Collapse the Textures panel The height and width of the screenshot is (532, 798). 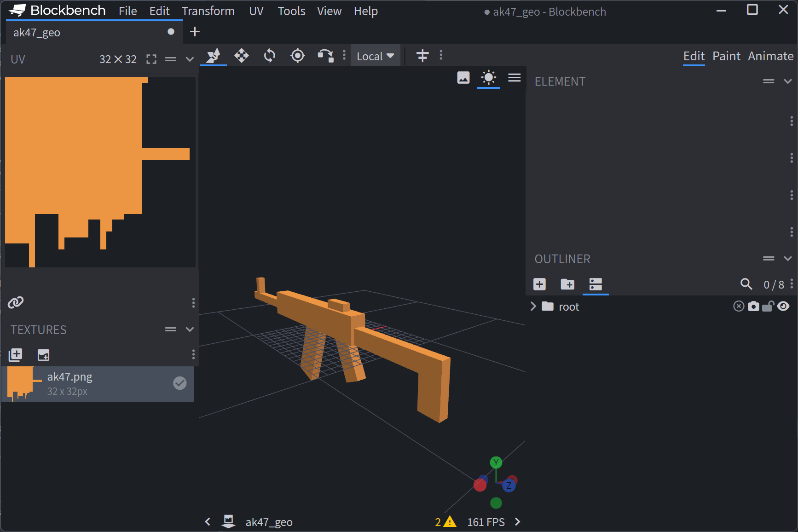(x=190, y=330)
